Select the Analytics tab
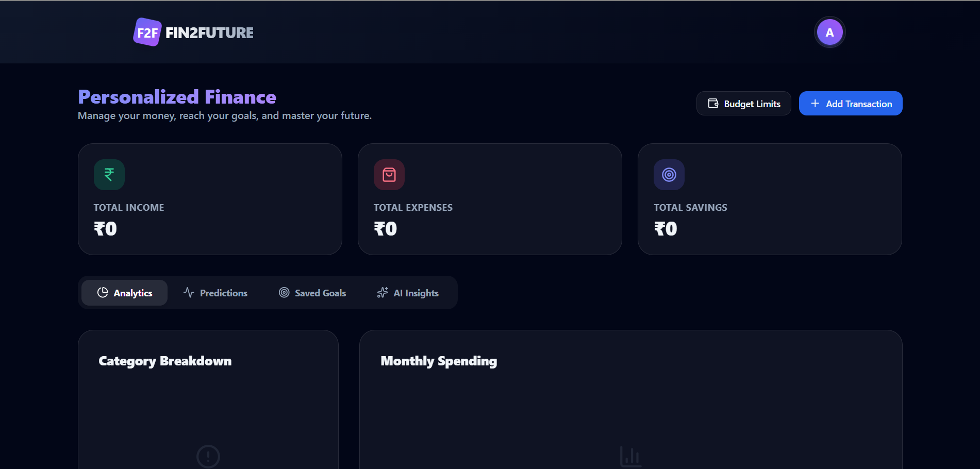 click(124, 293)
